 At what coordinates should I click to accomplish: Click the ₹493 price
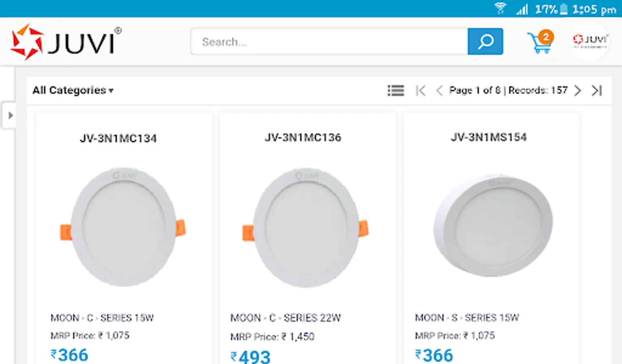[x=250, y=357]
